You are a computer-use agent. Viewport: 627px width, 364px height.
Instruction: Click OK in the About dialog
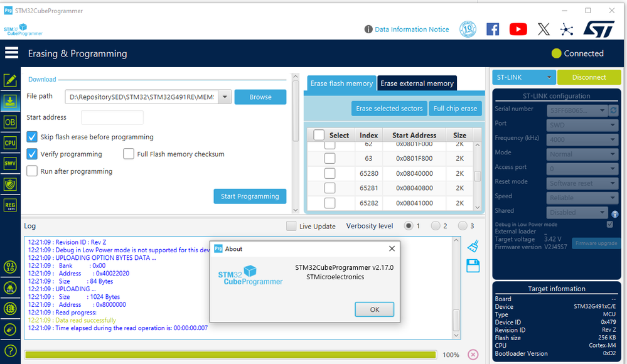pos(374,309)
